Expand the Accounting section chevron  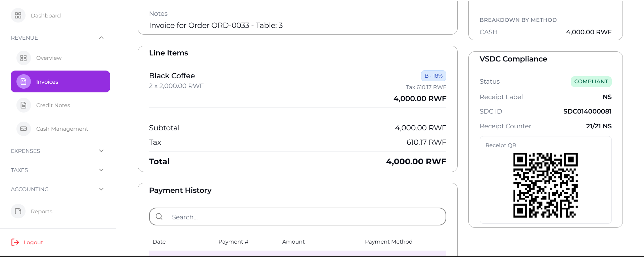[x=101, y=189]
